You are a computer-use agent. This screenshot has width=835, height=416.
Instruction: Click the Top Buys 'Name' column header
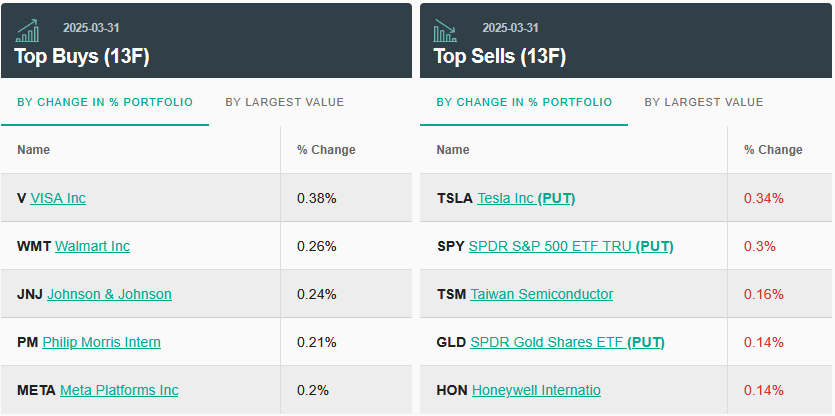pyautogui.click(x=34, y=150)
